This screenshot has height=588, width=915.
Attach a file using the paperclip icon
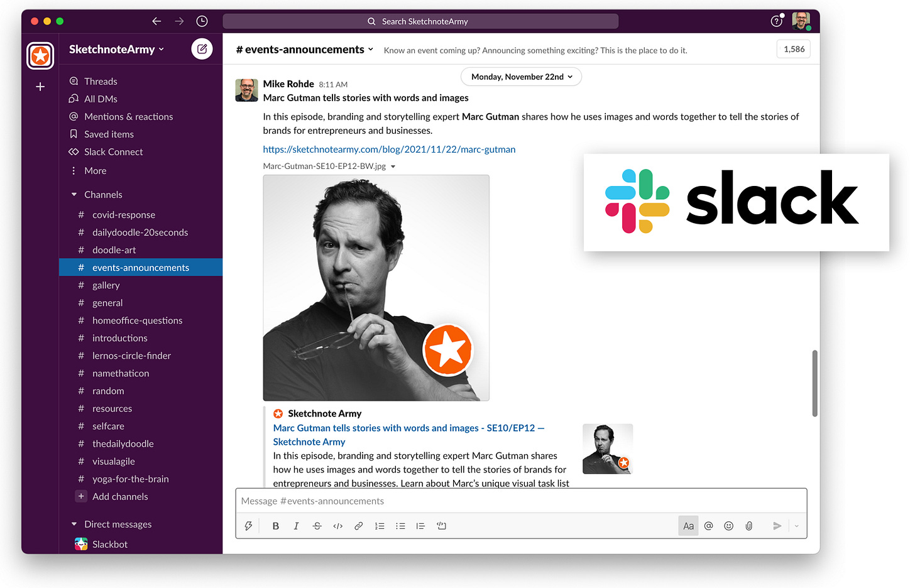click(748, 526)
